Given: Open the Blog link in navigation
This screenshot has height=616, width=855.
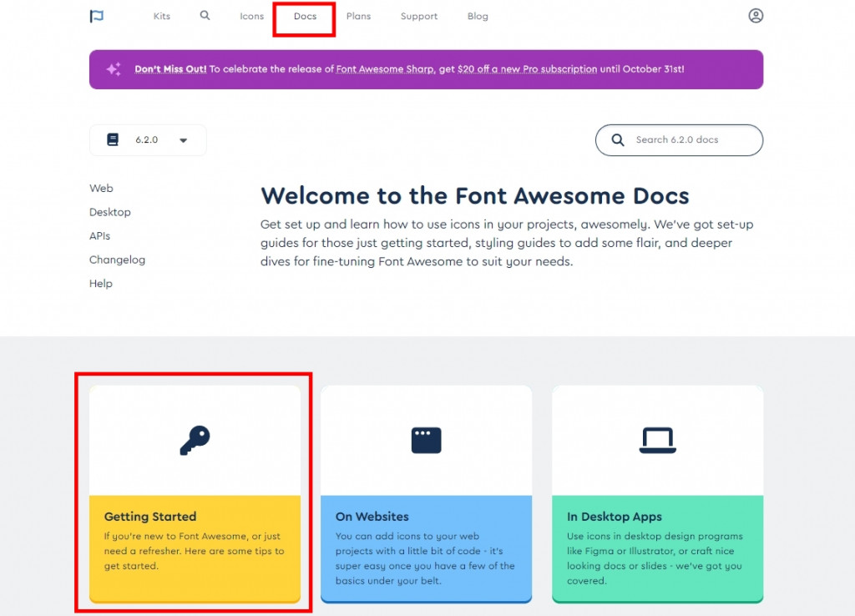Looking at the screenshot, I should click(478, 17).
